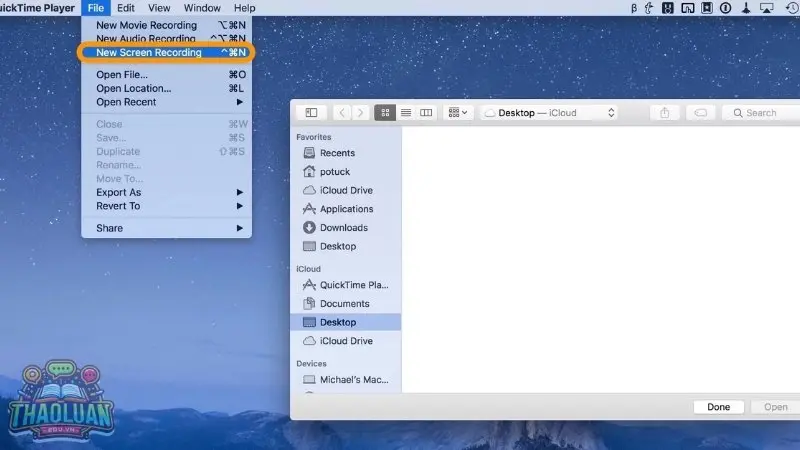This screenshot has width=800, height=450.
Task: Open Downloads in sidebar
Action: [x=345, y=228]
